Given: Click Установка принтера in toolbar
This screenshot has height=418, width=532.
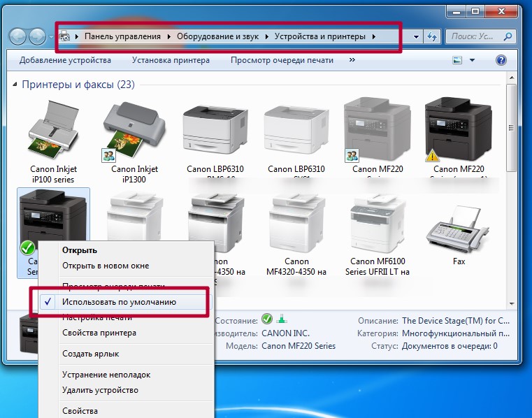Looking at the screenshot, I should coord(171,60).
